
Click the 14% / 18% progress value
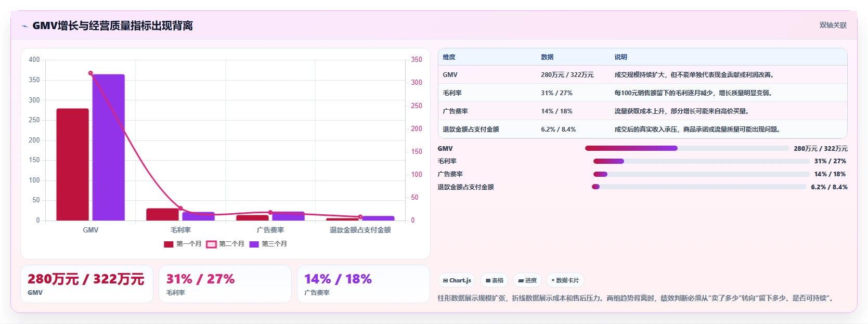(x=831, y=174)
